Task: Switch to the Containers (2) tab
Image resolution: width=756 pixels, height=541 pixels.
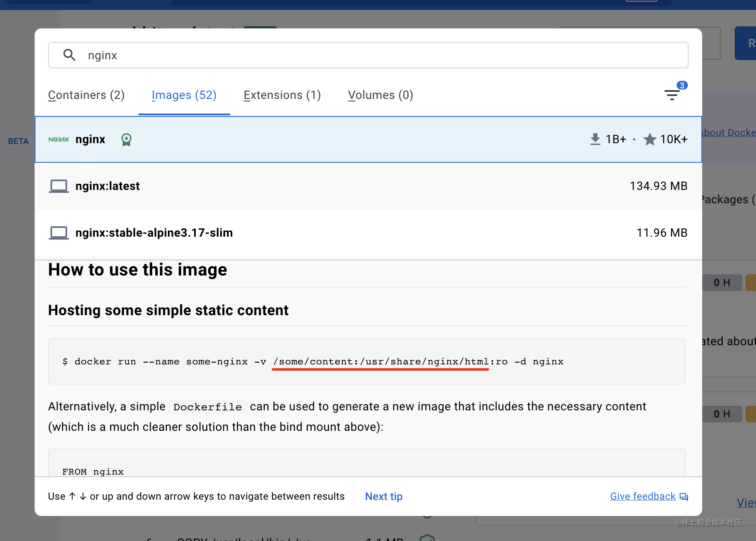Action: click(x=86, y=95)
